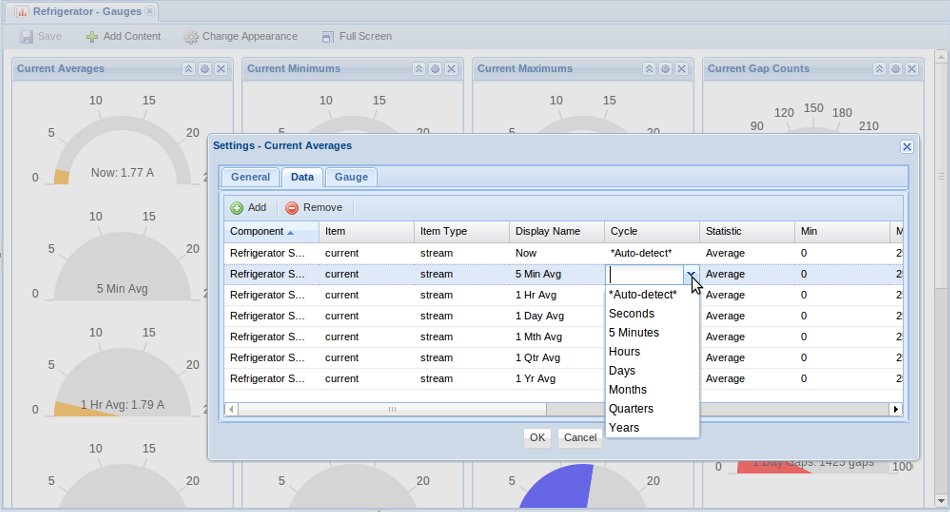Switch to the General tab
The height and width of the screenshot is (512, 950).
pyautogui.click(x=250, y=177)
